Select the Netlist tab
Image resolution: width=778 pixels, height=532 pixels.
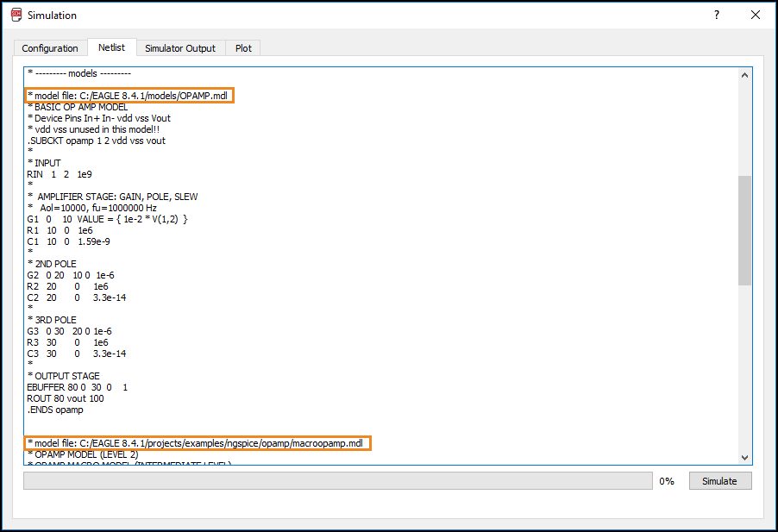(111, 47)
